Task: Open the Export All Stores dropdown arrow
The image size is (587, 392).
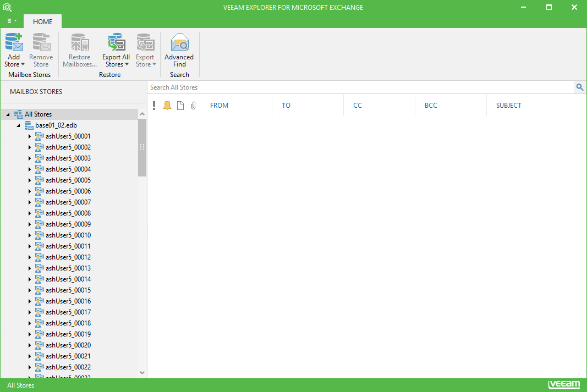Action: [127, 64]
